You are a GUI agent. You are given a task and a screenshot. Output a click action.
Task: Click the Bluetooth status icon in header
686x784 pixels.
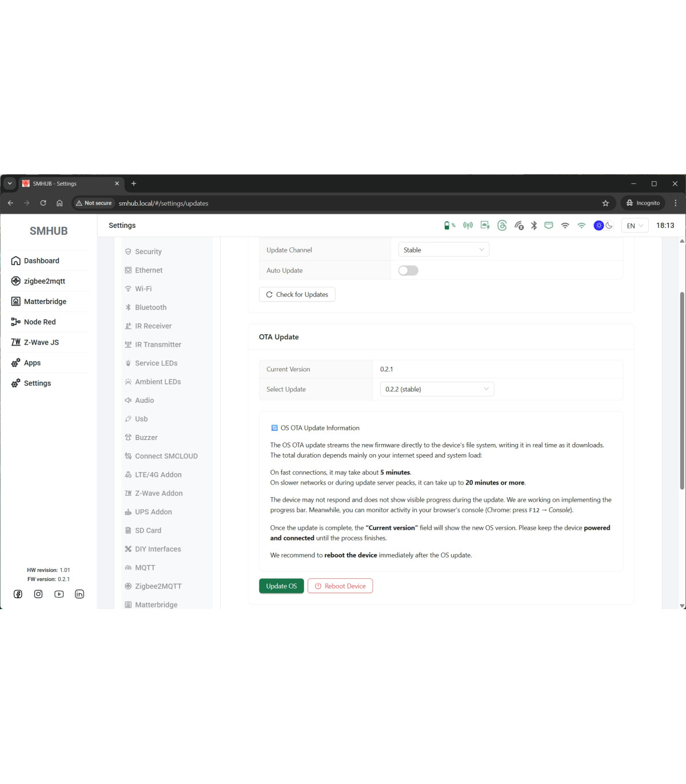534,226
